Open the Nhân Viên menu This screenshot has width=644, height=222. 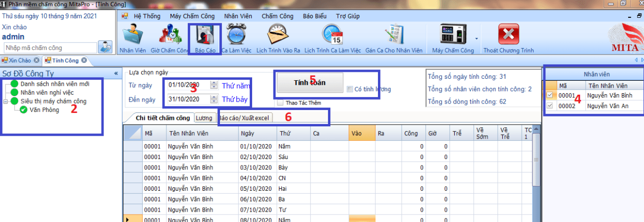[x=239, y=16]
